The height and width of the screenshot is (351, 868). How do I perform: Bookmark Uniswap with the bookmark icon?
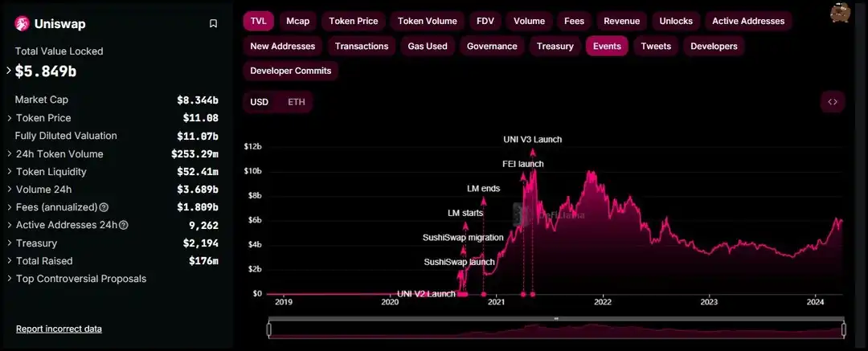click(x=213, y=24)
